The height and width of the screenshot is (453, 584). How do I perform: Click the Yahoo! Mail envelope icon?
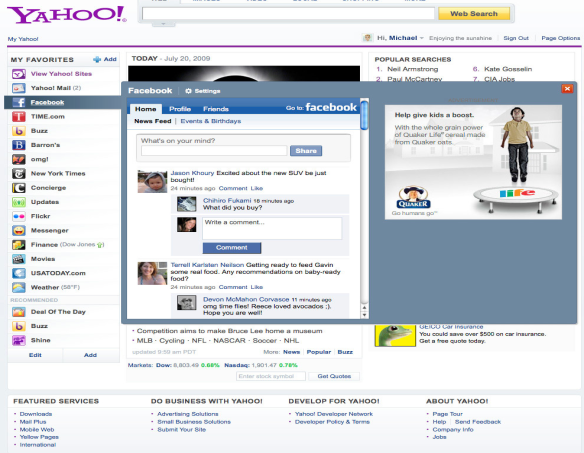point(19,88)
